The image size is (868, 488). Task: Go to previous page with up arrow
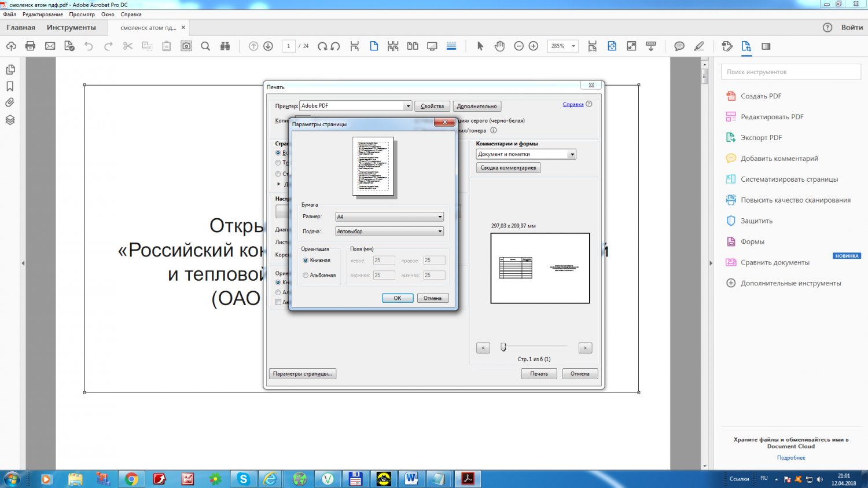[253, 46]
